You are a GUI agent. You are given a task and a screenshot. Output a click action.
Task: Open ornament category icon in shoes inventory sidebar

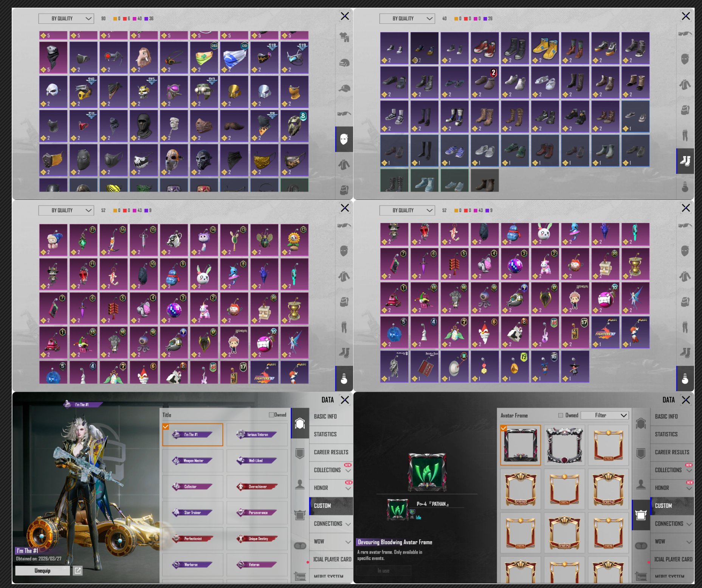tap(685, 187)
